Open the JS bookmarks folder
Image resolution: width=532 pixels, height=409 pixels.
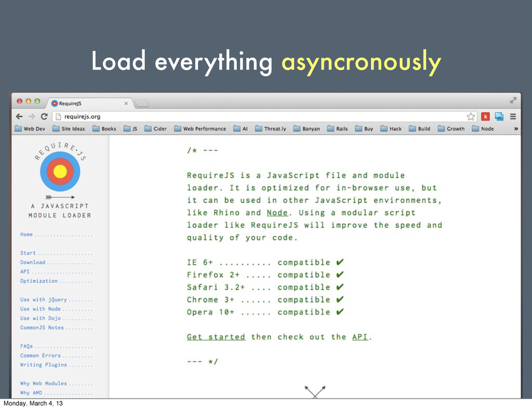click(x=130, y=129)
